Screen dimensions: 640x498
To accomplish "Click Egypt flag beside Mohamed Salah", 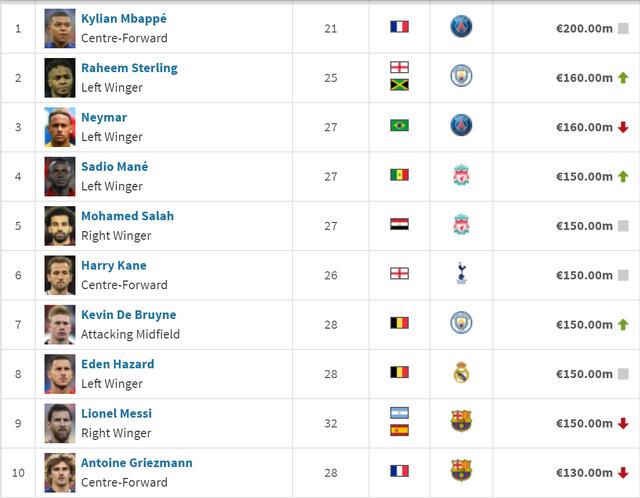I will coord(399,224).
